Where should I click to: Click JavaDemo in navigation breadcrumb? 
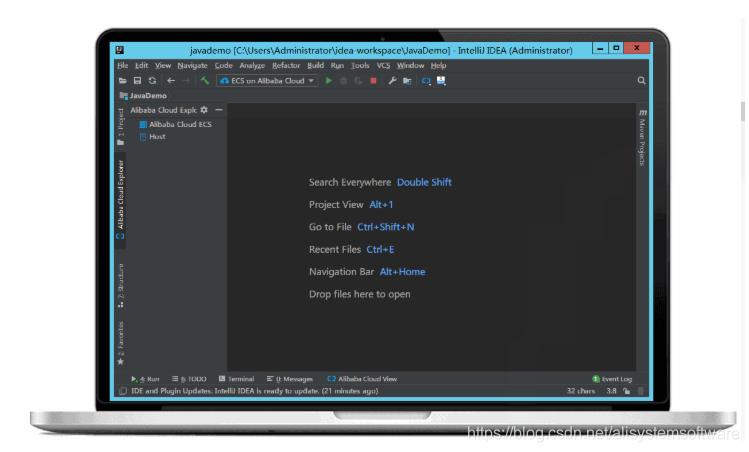pos(148,96)
